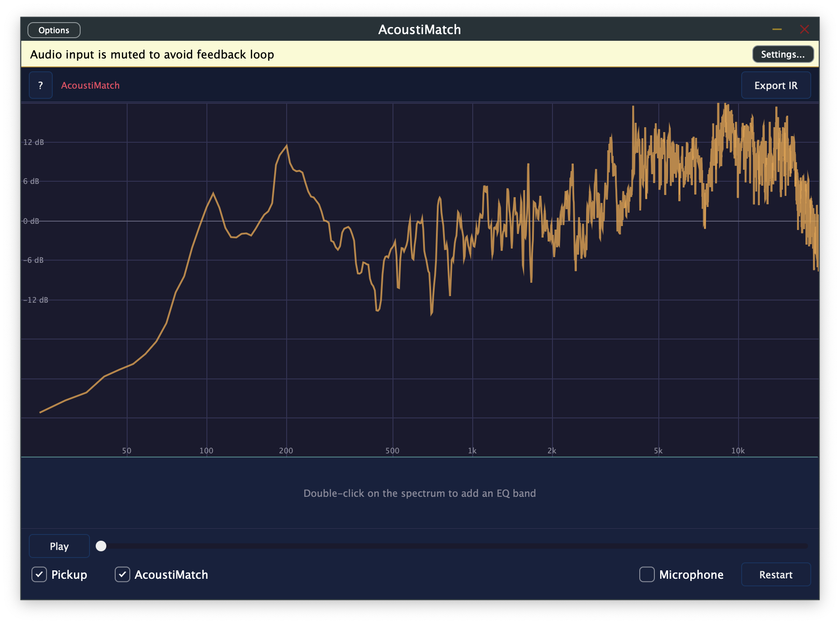Click the 12 dB gridline label
840x624 pixels.
point(34,142)
